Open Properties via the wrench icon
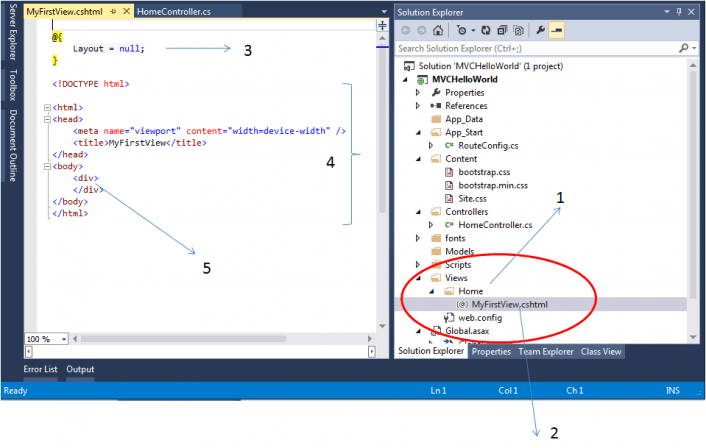706x448 pixels. pyautogui.click(x=540, y=30)
